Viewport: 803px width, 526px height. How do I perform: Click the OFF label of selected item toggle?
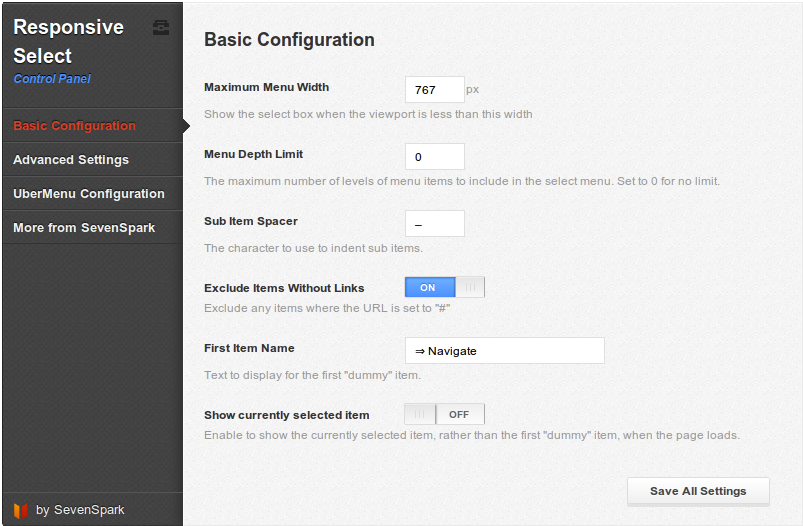pyautogui.click(x=459, y=414)
